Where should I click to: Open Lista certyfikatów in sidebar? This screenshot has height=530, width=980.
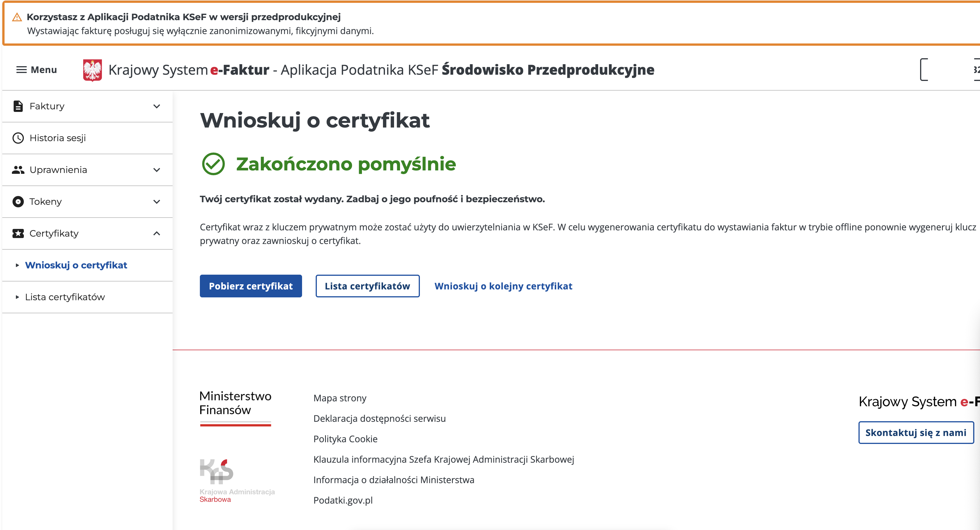tap(65, 297)
